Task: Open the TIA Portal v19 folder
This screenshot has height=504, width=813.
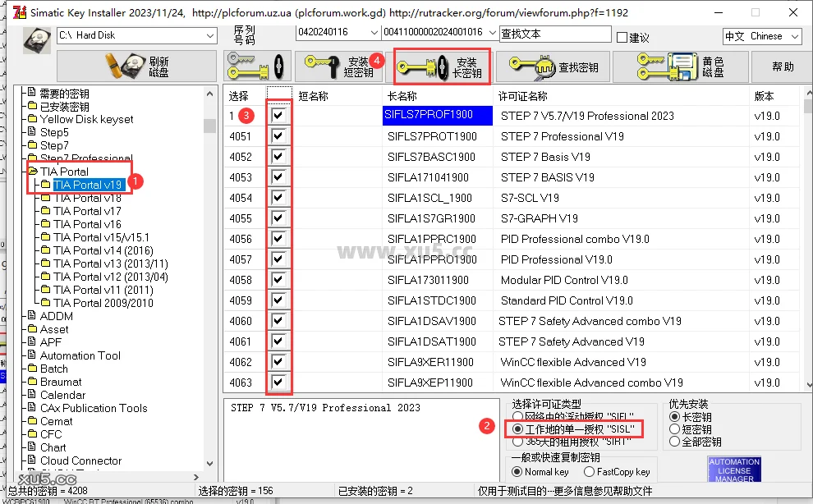Action: (x=87, y=185)
